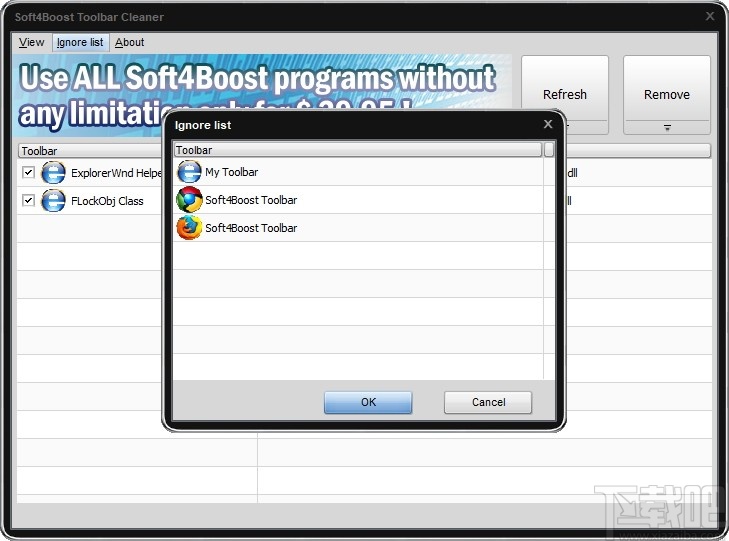Select My Toolbar entry in ignore list
This screenshot has width=729, height=541.
(232, 172)
